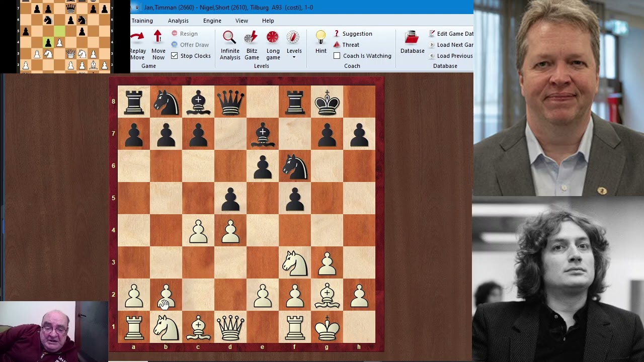Select the white rook on a1

click(x=134, y=327)
